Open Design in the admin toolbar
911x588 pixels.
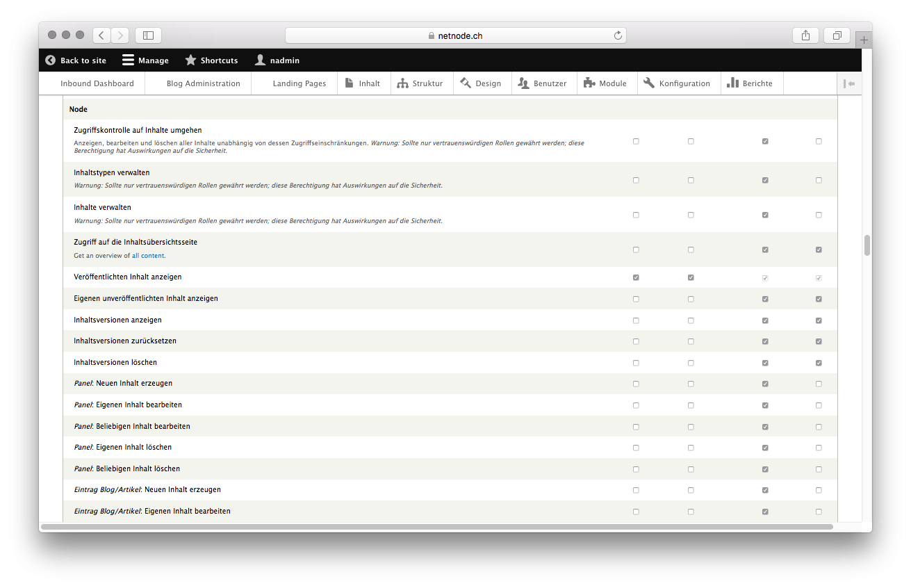coord(480,83)
